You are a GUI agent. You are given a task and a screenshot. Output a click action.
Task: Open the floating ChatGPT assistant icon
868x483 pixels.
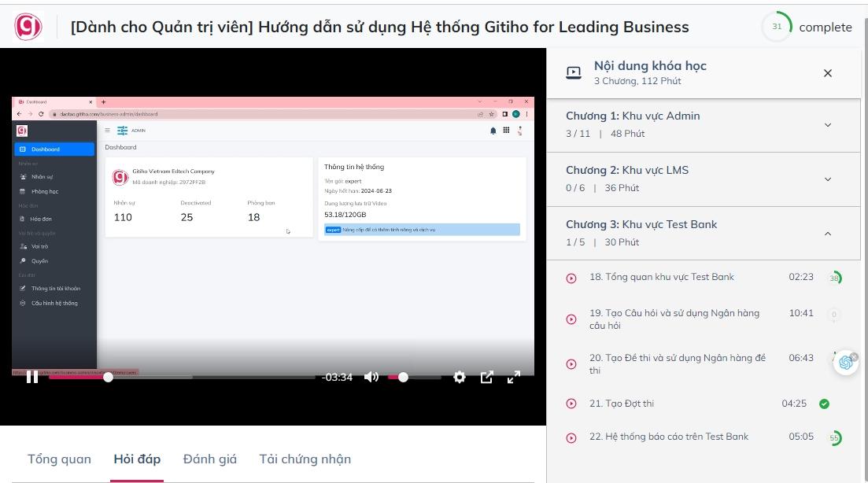844,362
